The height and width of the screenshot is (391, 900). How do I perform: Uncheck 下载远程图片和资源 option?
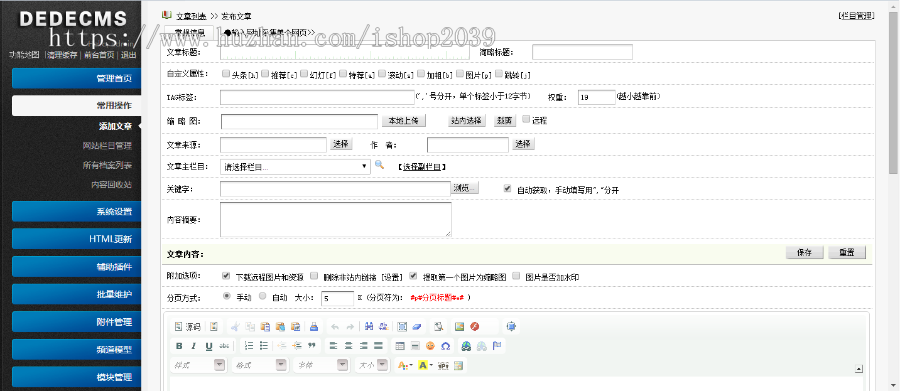point(226,276)
